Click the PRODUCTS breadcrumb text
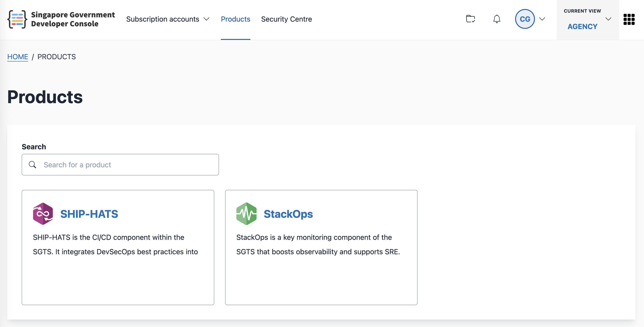This screenshot has width=644, height=327. 57,57
